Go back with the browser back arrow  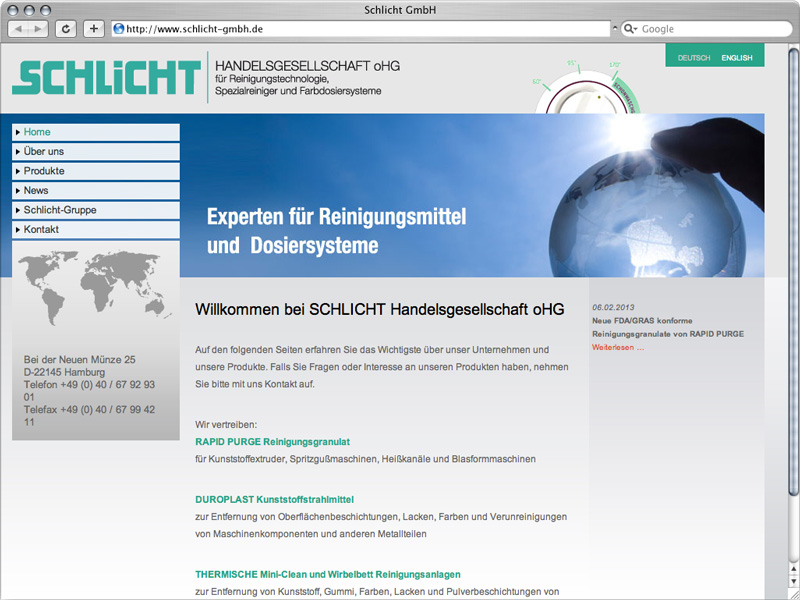[x=19, y=29]
